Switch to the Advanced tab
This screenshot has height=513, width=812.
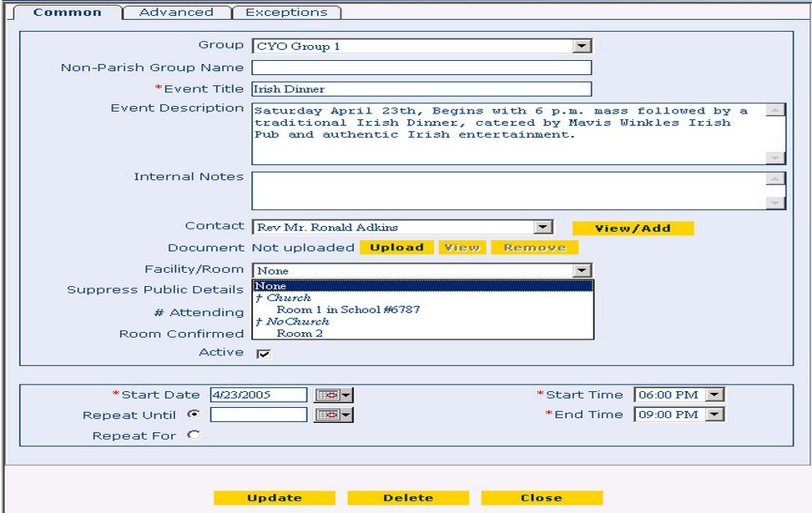pos(177,13)
